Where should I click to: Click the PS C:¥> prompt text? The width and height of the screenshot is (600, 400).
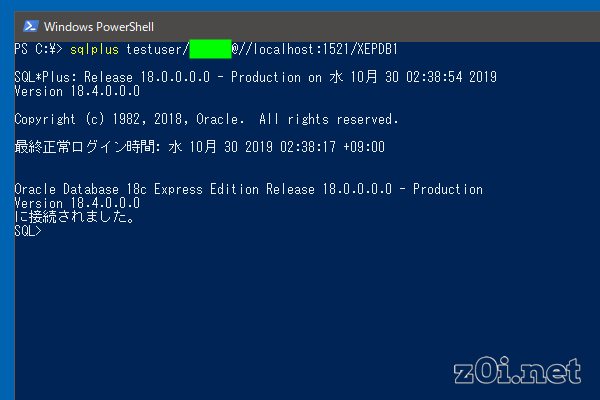(38, 49)
